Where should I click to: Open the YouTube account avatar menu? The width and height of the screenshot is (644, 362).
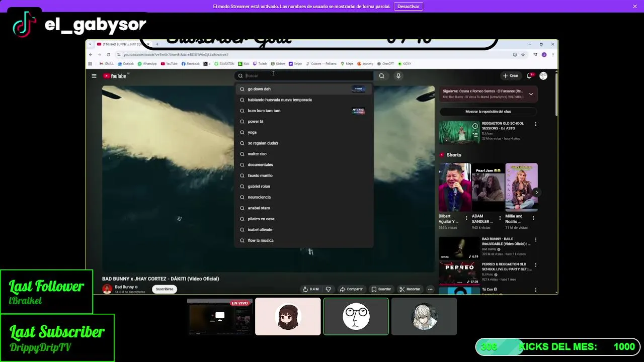tap(543, 76)
